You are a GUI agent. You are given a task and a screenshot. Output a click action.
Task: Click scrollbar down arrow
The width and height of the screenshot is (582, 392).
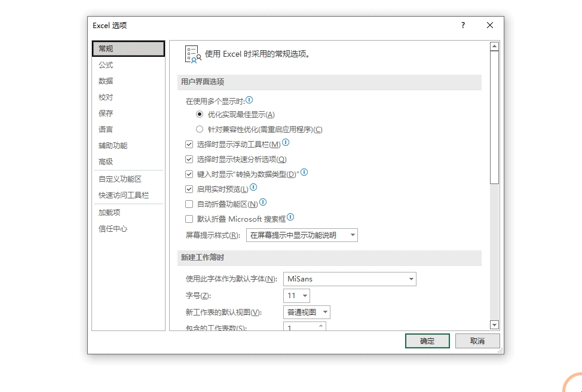click(x=494, y=325)
